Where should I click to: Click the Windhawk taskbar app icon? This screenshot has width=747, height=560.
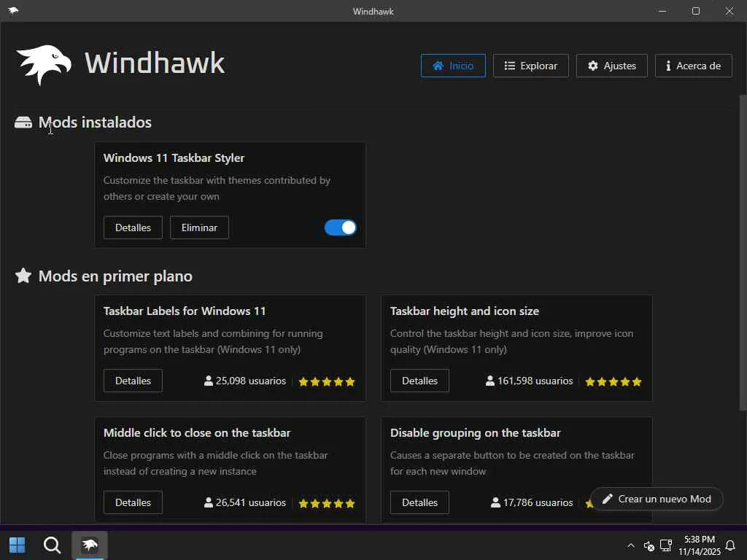pos(90,545)
